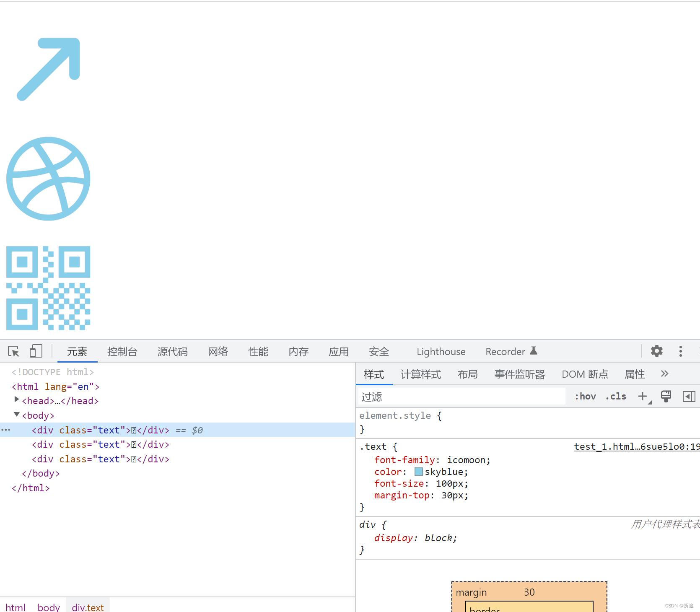Open the skyblue color swatch picker

(418, 472)
